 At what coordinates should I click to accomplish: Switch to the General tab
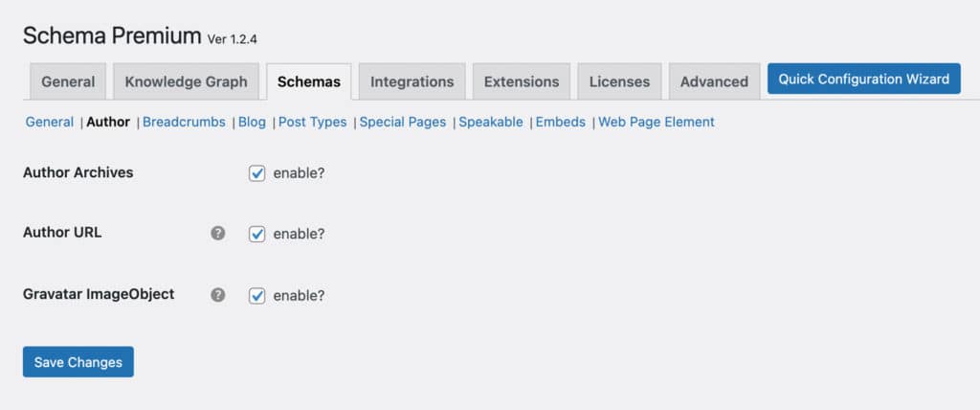click(x=68, y=81)
